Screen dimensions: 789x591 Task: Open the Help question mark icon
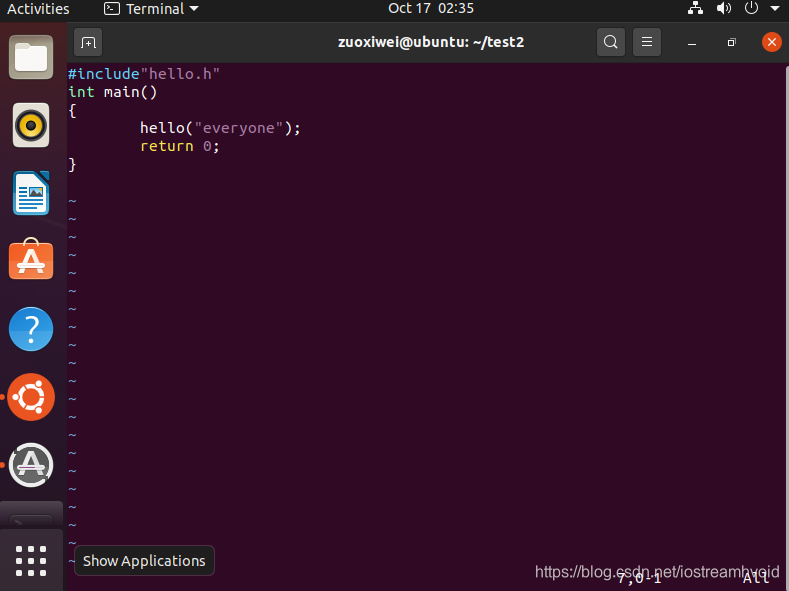point(31,329)
